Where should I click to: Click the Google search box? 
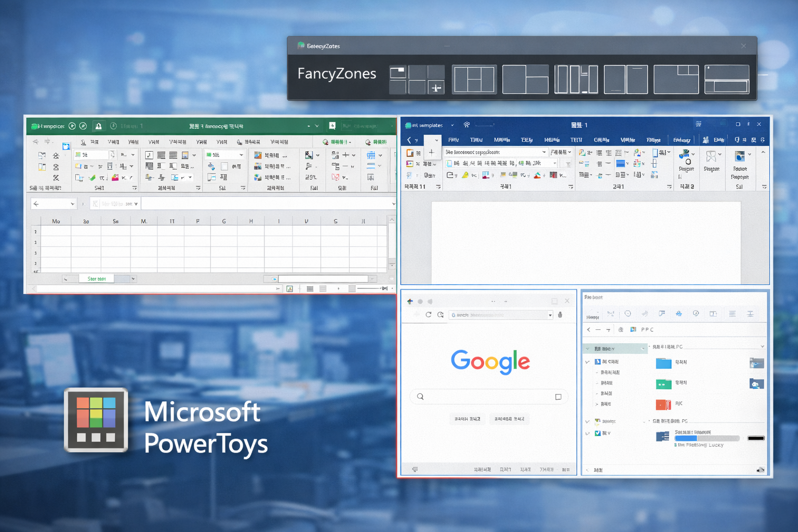pyautogui.click(x=489, y=396)
